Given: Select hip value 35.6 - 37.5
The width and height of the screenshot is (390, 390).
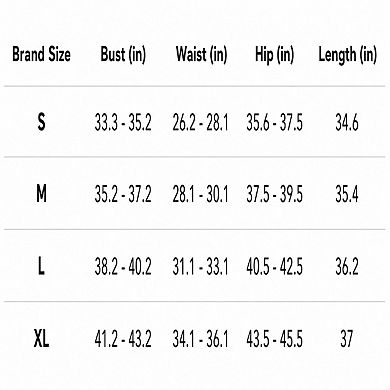Looking at the screenshot, I should tap(275, 122).
